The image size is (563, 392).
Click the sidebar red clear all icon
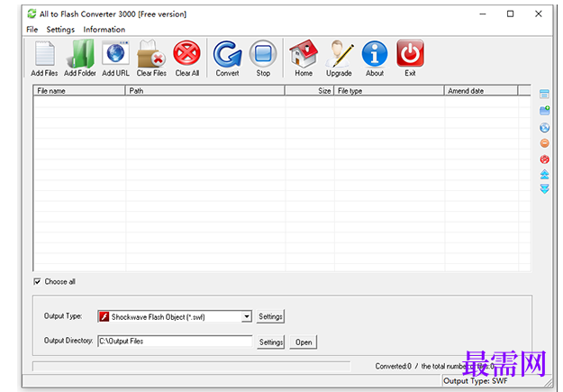544,160
